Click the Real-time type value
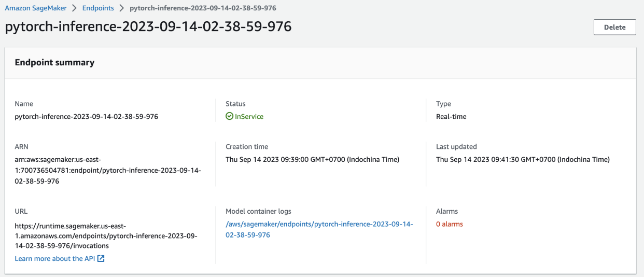Image resolution: width=644 pixels, height=277 pixels. (451, 117)
